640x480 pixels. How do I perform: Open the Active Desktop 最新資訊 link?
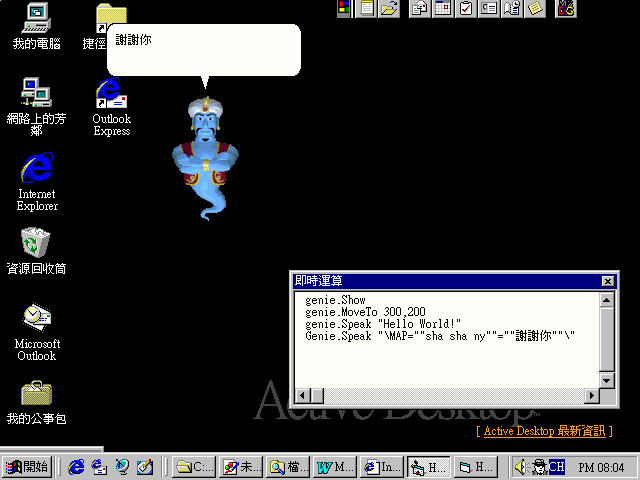pos(546,430)
